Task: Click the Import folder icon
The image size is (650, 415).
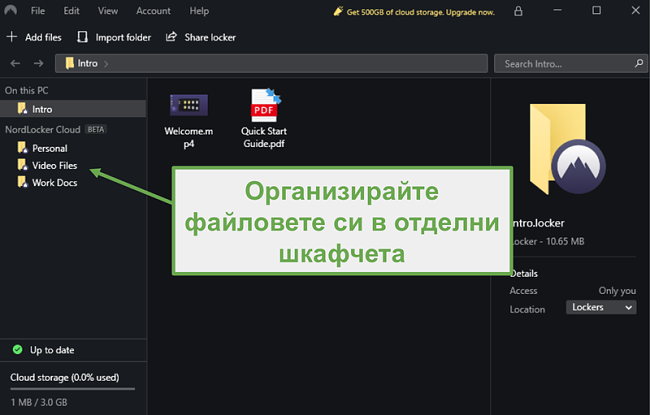Action: [82, 37]
